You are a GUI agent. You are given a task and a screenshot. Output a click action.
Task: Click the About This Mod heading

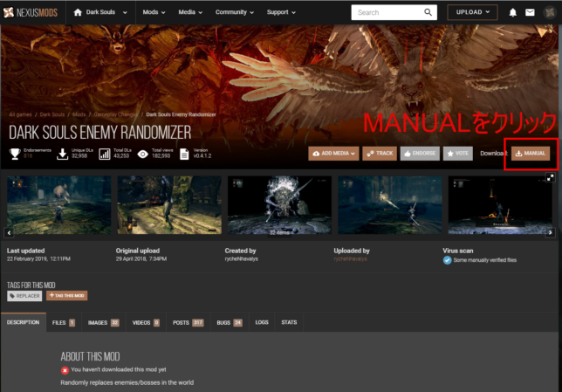pos(90,356)
